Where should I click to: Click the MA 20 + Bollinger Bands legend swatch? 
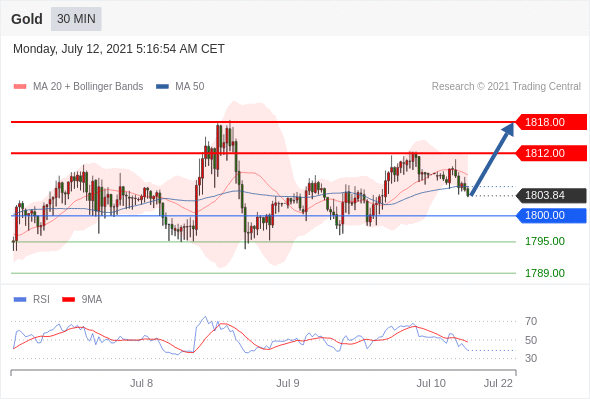click(20, 87)
